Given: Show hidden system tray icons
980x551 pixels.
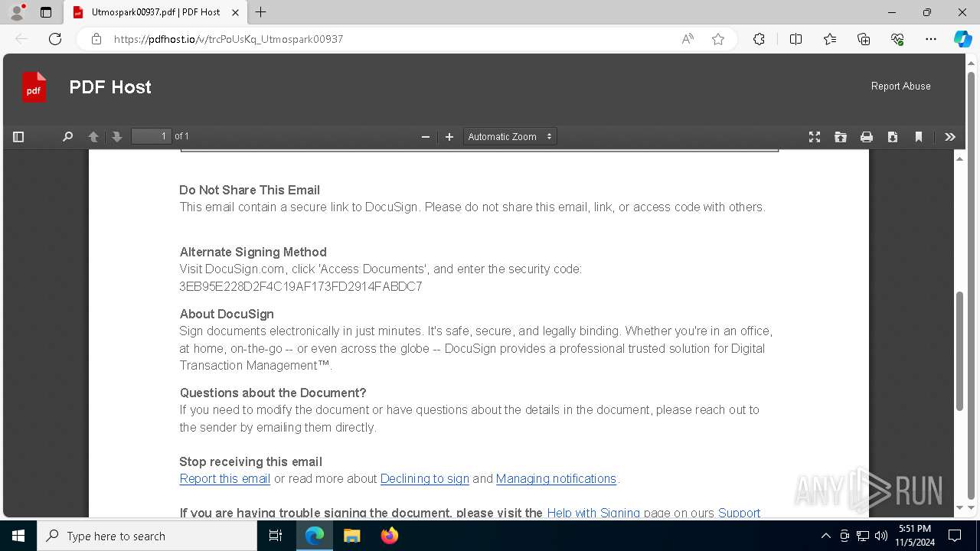Looking at the screenshot, I should point(825,536).
